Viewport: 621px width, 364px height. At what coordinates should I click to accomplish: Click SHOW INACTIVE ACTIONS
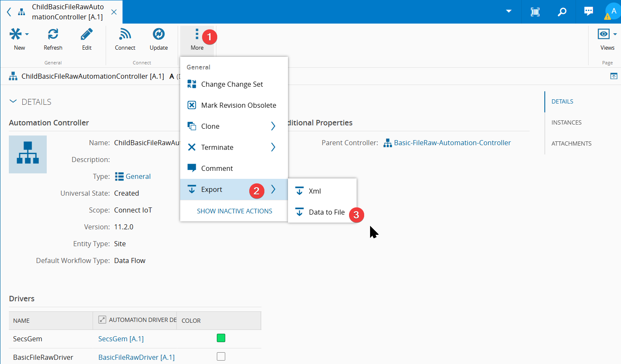[235, 211]
